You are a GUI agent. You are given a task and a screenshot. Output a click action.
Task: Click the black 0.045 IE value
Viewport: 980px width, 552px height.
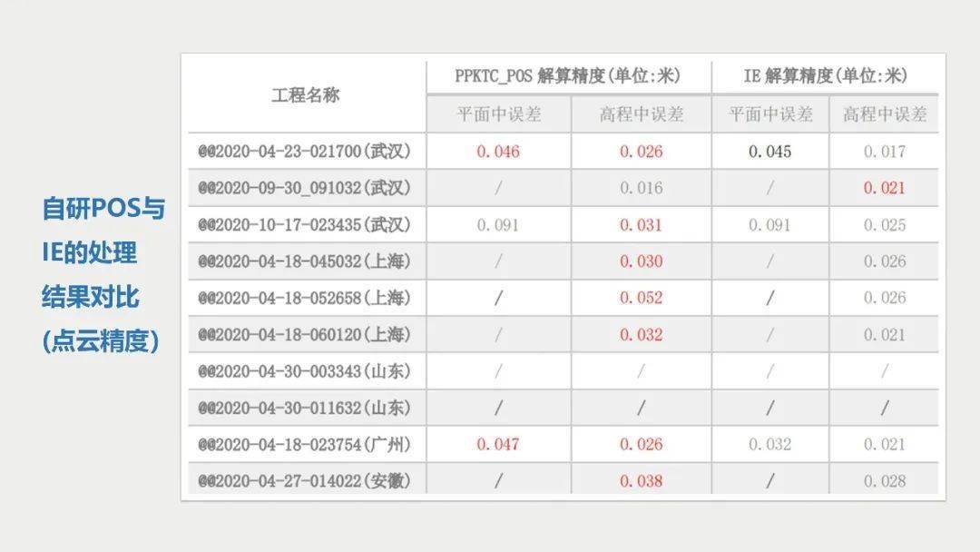click(770, 152)
